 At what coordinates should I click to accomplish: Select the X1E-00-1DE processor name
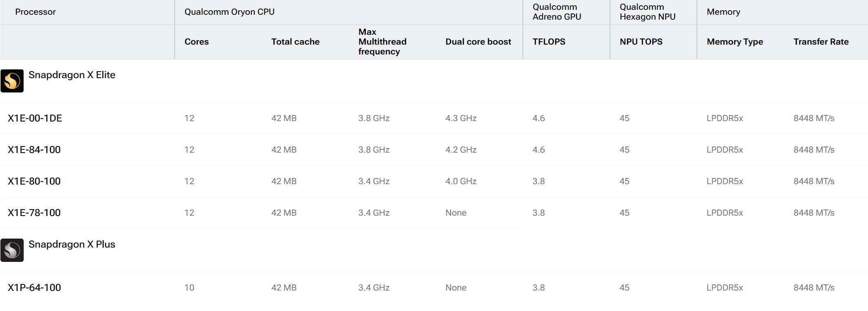pyautogui.click(x=35, y=118)
